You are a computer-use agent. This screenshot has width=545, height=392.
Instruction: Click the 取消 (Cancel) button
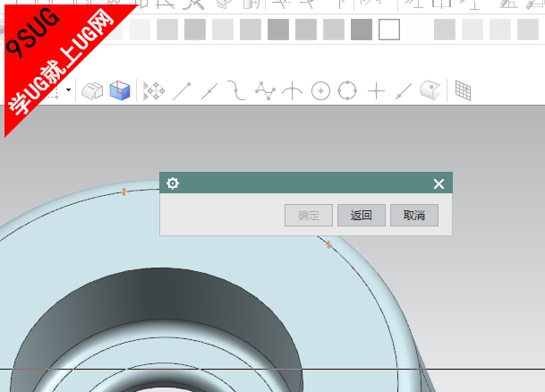[414, 215]
